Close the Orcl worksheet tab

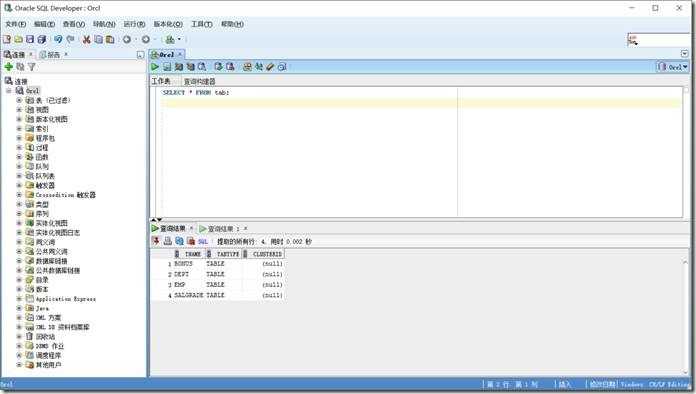pos(180,54)
